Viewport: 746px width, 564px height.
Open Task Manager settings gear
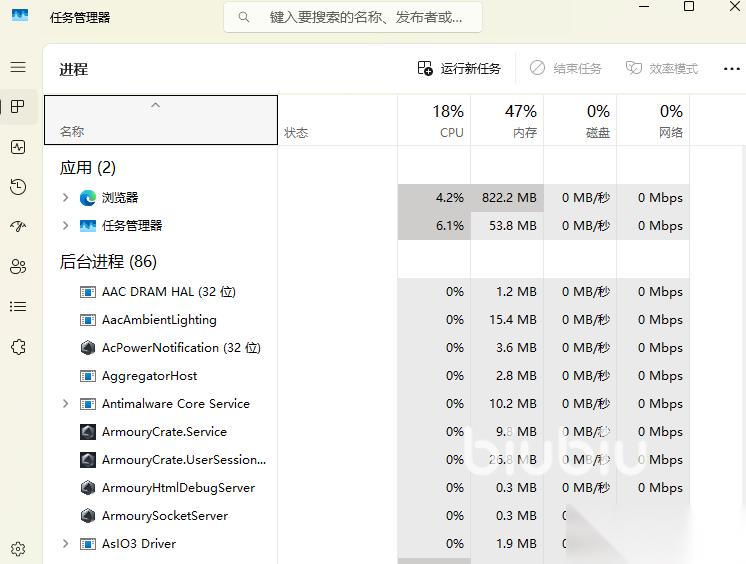[x=18, y=549]
